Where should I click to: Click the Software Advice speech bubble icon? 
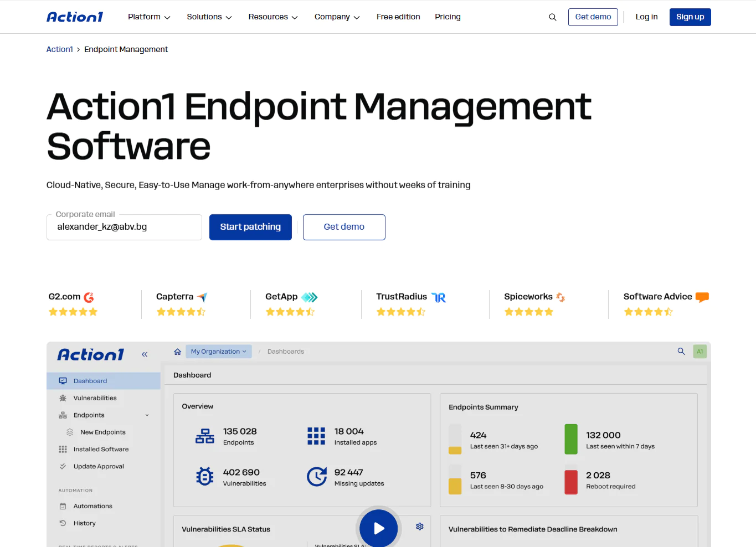(x=702, y=297)
